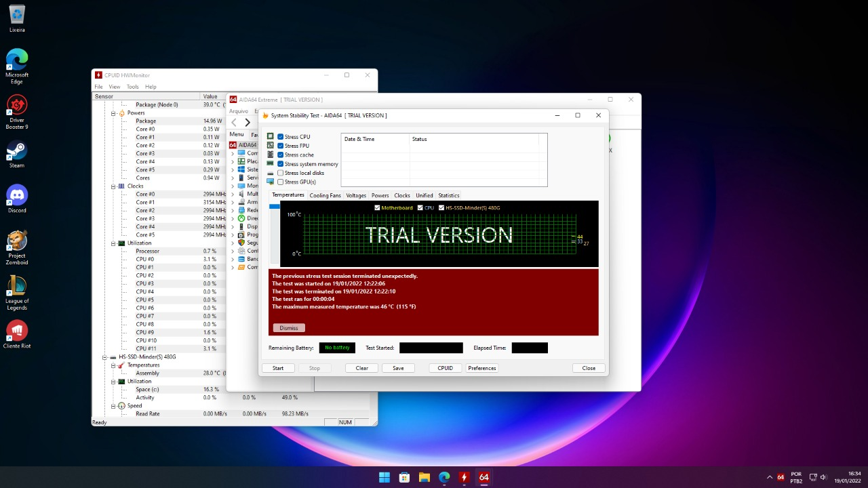Click the Clocks icon in HWMonitor tree
The image size is (868, 488).
point(122,186)
